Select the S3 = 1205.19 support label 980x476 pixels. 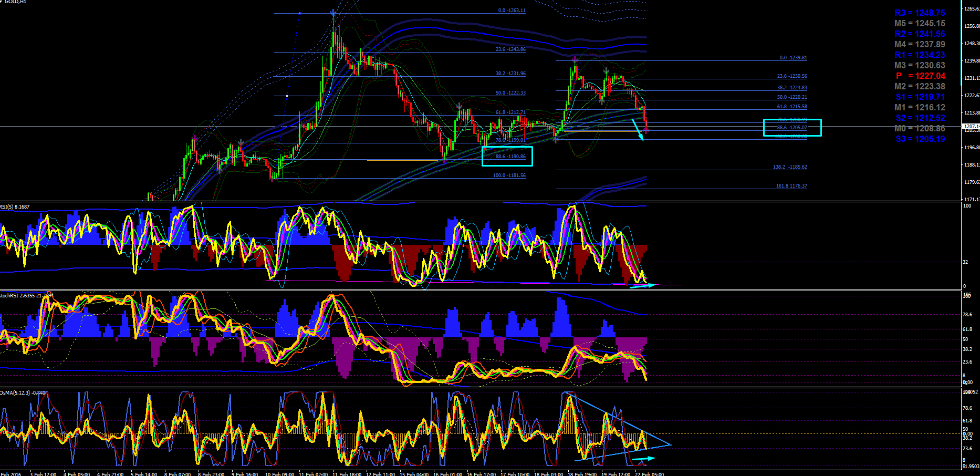[x=920, y=139]
